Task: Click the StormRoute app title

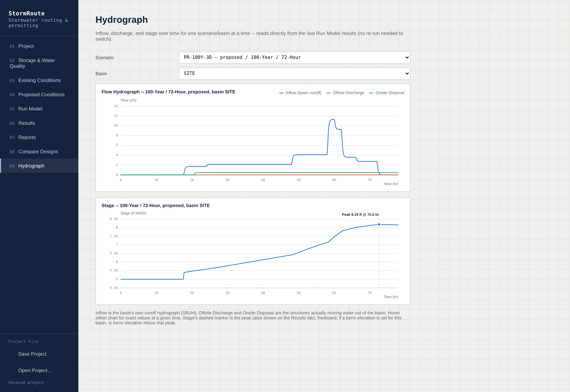Action: pyautogui.click(x=27, y=14)
